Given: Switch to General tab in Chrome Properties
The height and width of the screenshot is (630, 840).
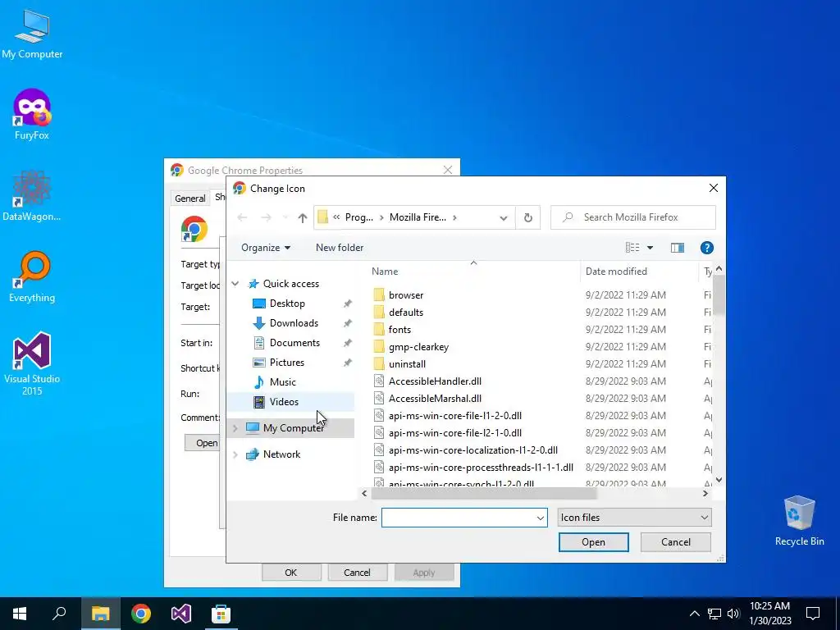Looking at the screenshot, I should point(190,199).
